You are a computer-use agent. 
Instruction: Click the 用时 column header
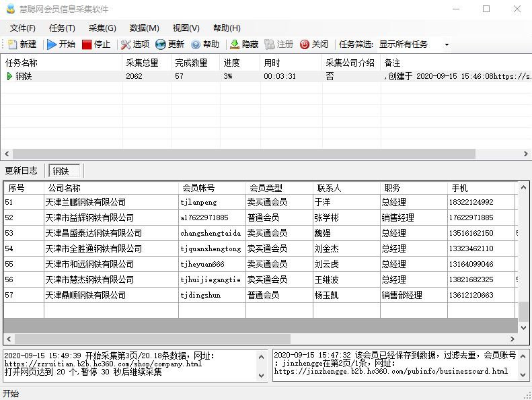coord(291,63)
